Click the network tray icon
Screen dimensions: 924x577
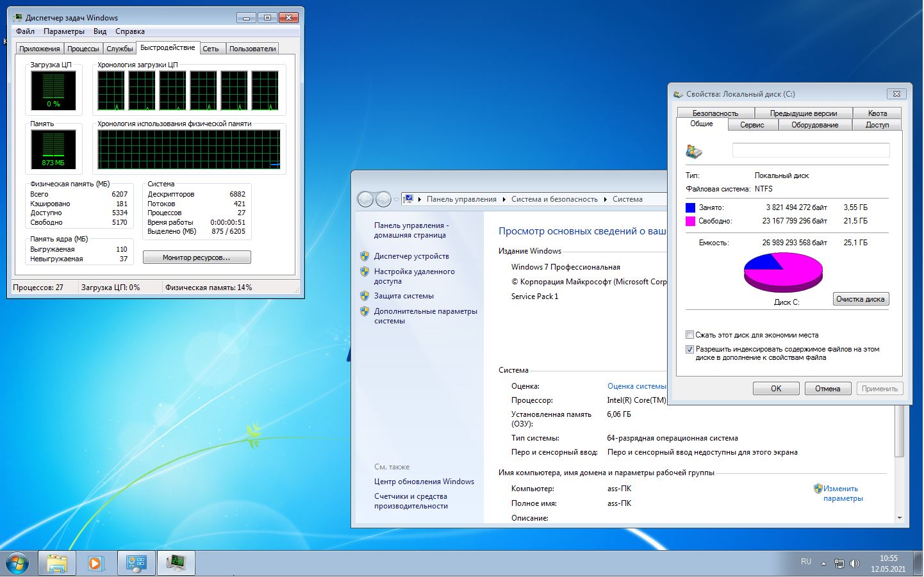pyautogui.click(x=839, y=564)
